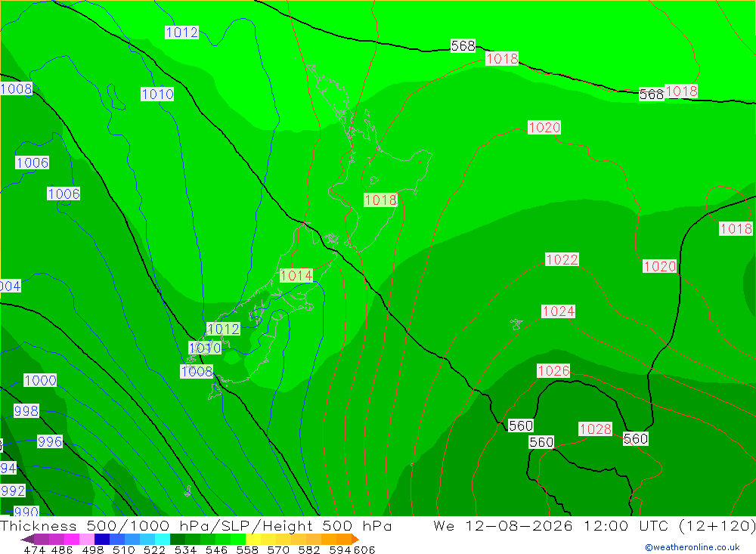Click the bright yellow legend swatch after 558
This screenshot has width=756, height=554.
pos(253,539)
